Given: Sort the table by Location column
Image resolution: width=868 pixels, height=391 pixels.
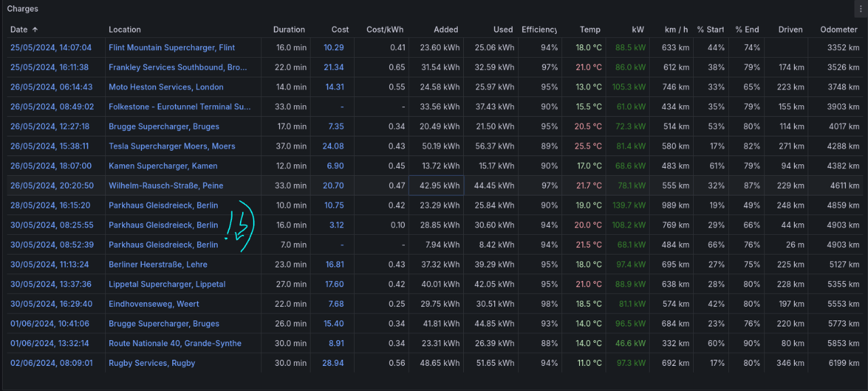Looking at the screenshot, I should coord(125,30).
